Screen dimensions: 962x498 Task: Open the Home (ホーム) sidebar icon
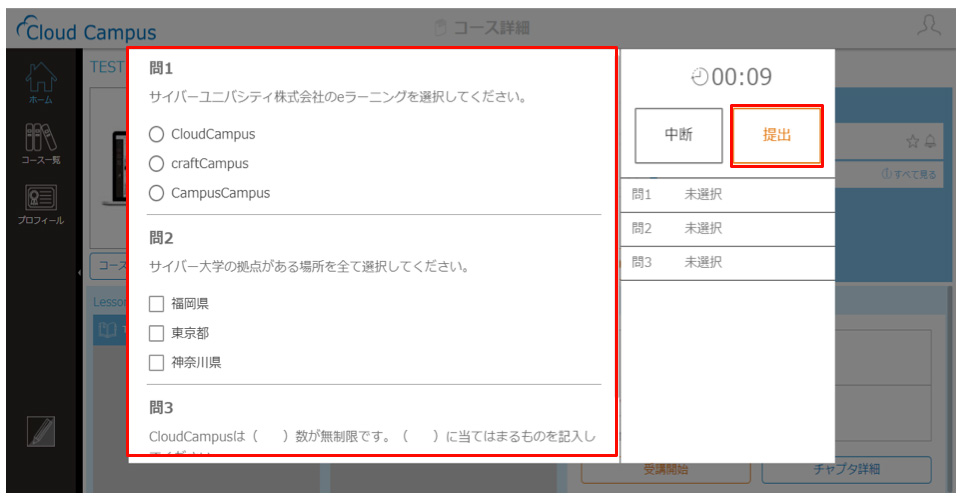40,83
